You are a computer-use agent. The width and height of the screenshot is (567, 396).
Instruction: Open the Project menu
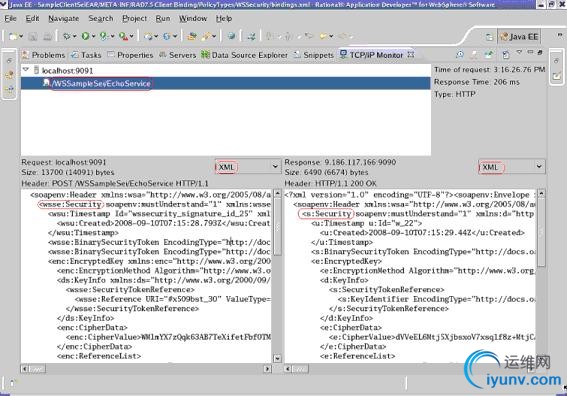pos(135,18)
